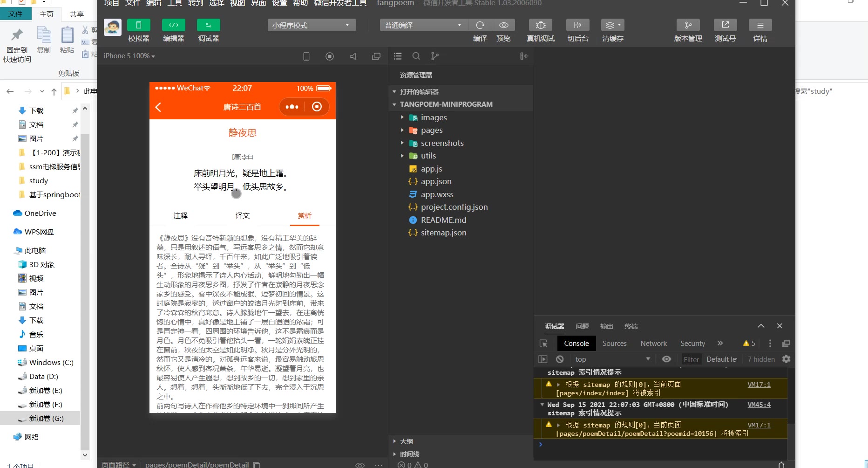Viewport: 868px width, 468px height.
Task: Click the compile refresh icon
Action: (480, 25)
